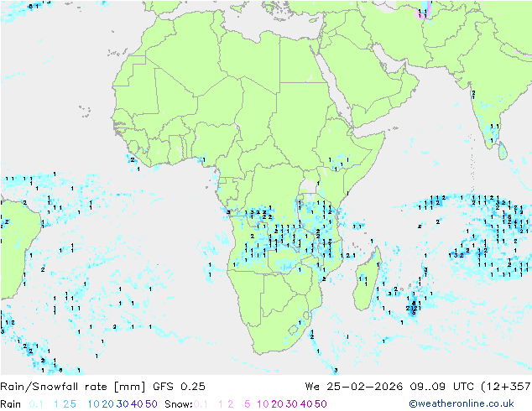This screenshot has height=411, width=532.
Task: Click the "Rain" legend label
Action: [x=11, y=404]
